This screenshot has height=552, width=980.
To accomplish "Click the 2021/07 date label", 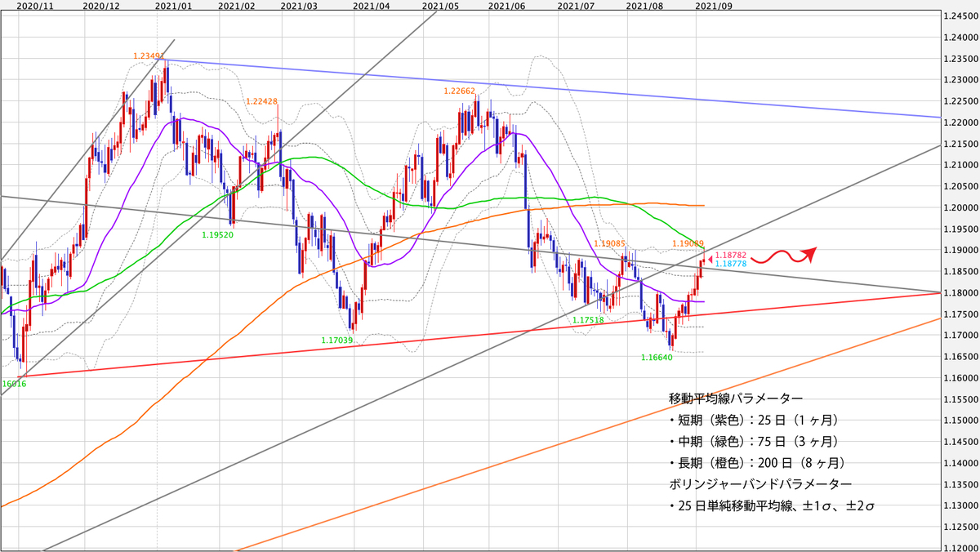I will click(575, 5).
